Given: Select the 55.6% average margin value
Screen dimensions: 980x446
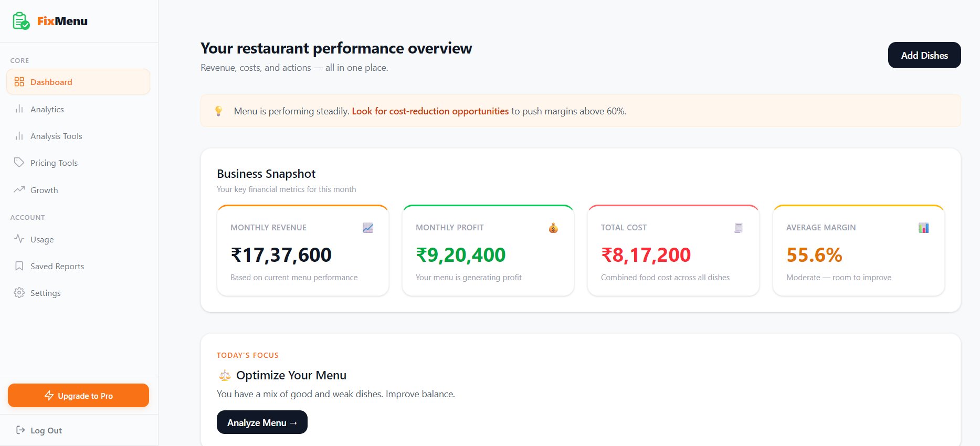Looking at the screenshot, I should 814,255.
